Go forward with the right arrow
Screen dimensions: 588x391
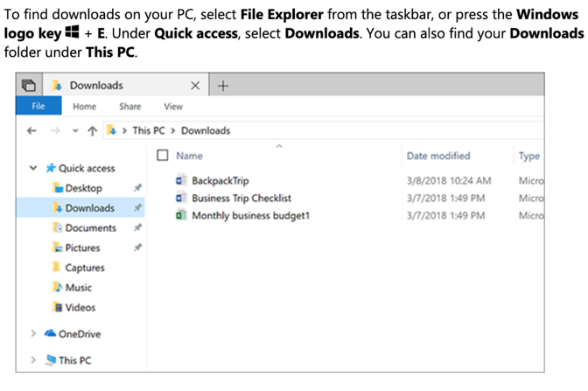(x=55, y=131)
